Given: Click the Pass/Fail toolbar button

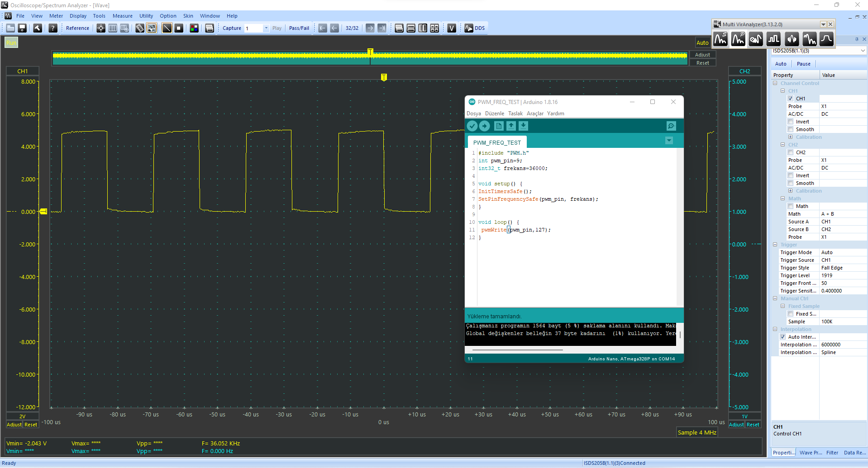Looking at the screenshot, I should [299, 28].
